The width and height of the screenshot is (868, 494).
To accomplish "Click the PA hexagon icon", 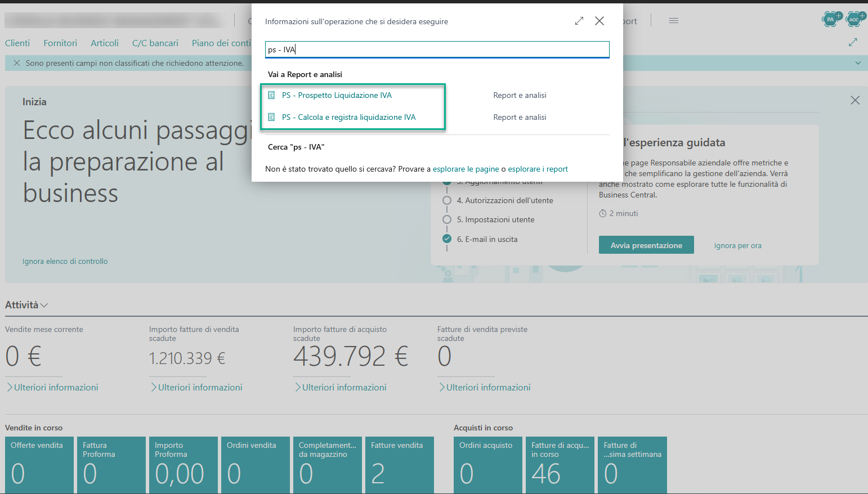I will point(831,19).
